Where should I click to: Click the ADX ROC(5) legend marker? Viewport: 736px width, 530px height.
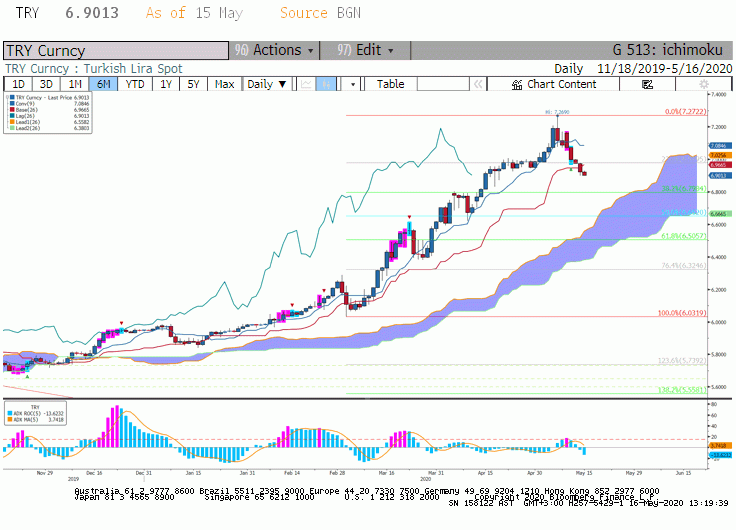[x=10, y=414]
